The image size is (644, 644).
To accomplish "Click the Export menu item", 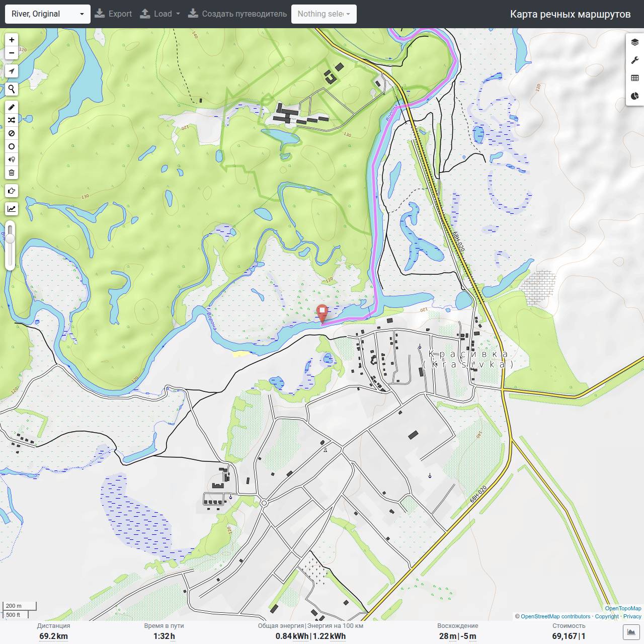I will point(113,14).
